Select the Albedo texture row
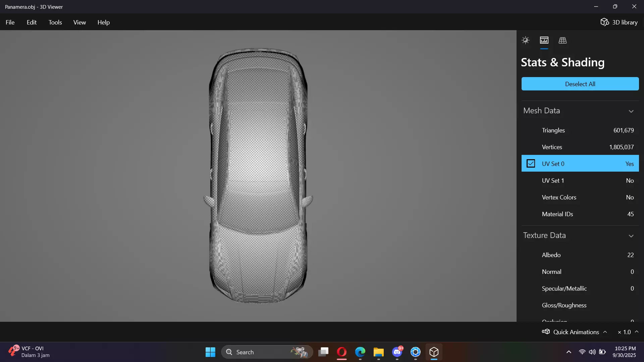This screenshot has height=362, width=644. [x=580, y=255]
